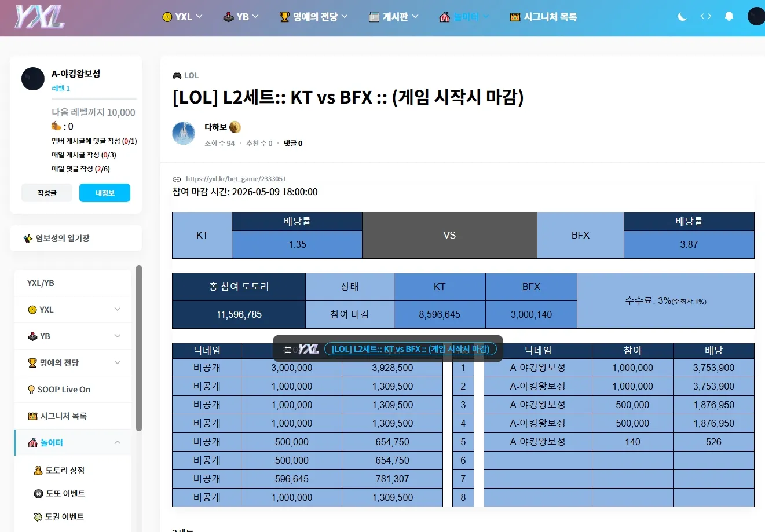Click the board icon next to 게시판
This screenshot has width=765, height=532.
[x=374, y=17]
